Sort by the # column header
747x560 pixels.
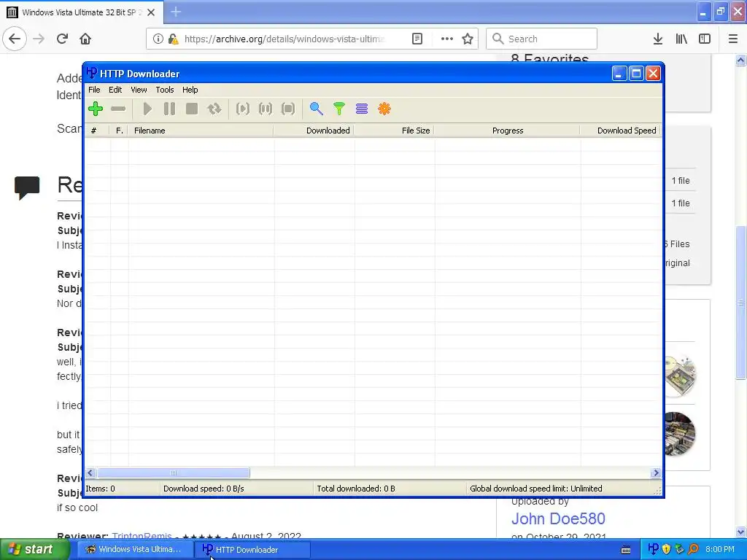[97, 131]
